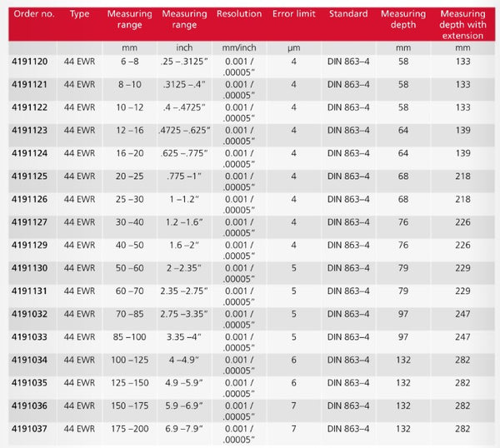Click the 2.75–3.35" inch range cell
500x448 pixels.
coord(184,313)
